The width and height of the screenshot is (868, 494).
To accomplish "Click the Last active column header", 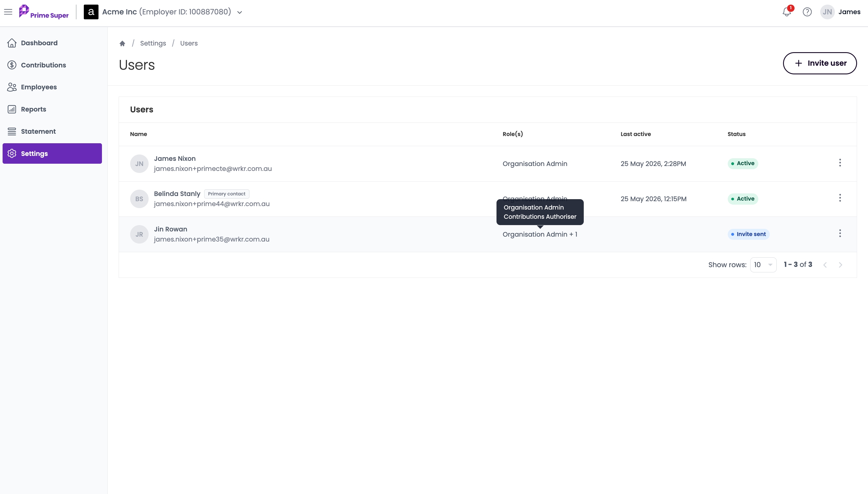I will coord(636,134).
